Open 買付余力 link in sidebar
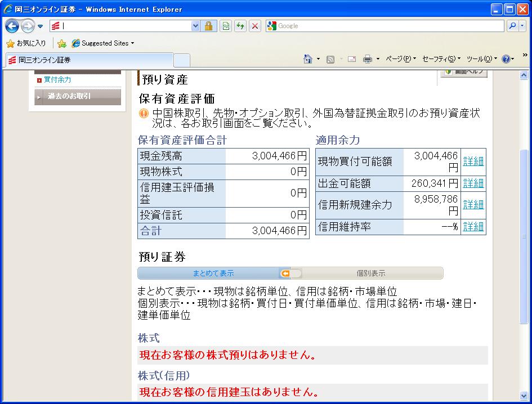 pyautogui.click(x=57, y=80)
